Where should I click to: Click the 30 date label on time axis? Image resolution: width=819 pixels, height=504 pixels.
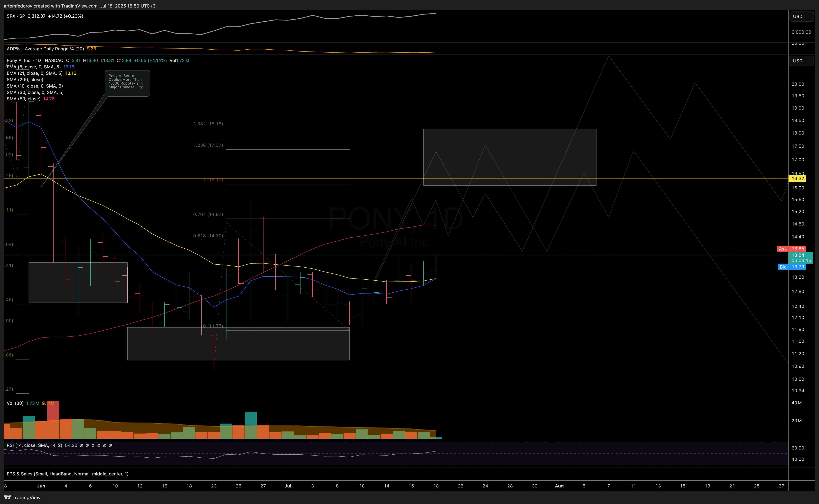point(534,486)
